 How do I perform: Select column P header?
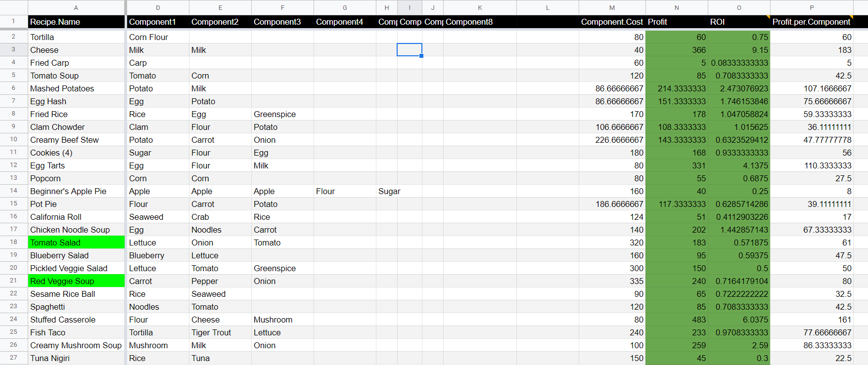[812, 7]
